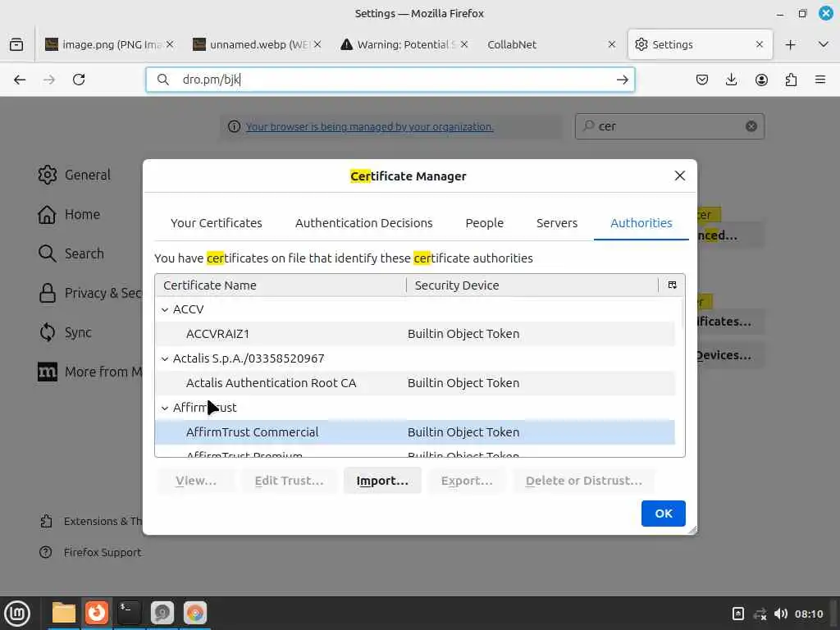840x630 pixels.
Task: Close the Certificate Manager dialog
Action: 680,176
